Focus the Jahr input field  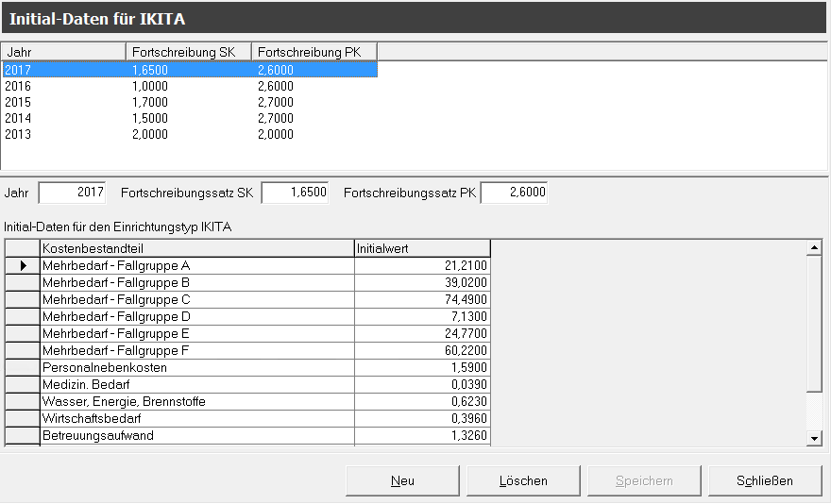coord(72,193)
